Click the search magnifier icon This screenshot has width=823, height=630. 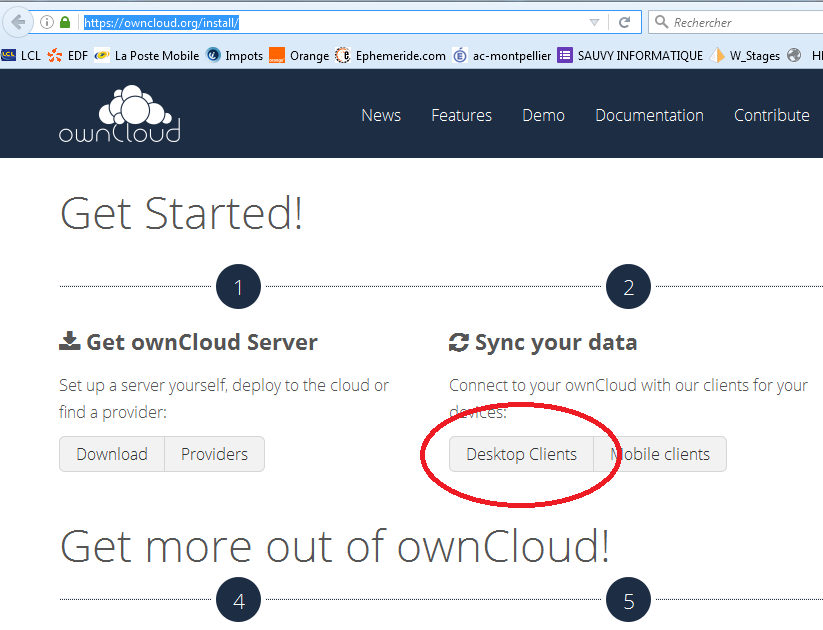pyautogui.click(x=661, y=22)
